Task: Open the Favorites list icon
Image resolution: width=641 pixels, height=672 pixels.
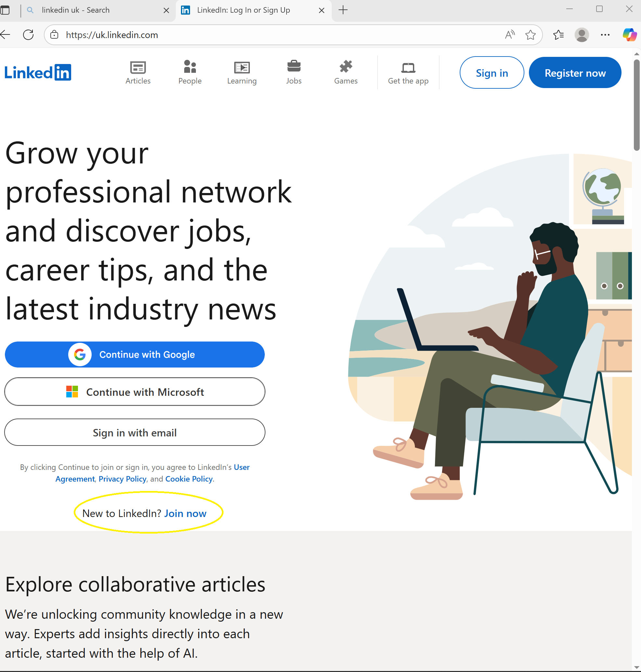Action: tap(558, 34)
